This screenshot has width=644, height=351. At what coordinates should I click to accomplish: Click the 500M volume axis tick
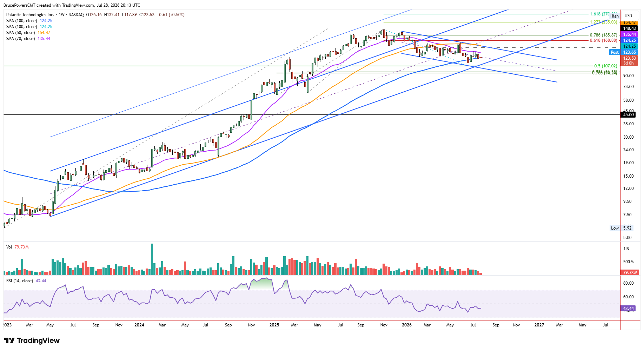[629, 262]
